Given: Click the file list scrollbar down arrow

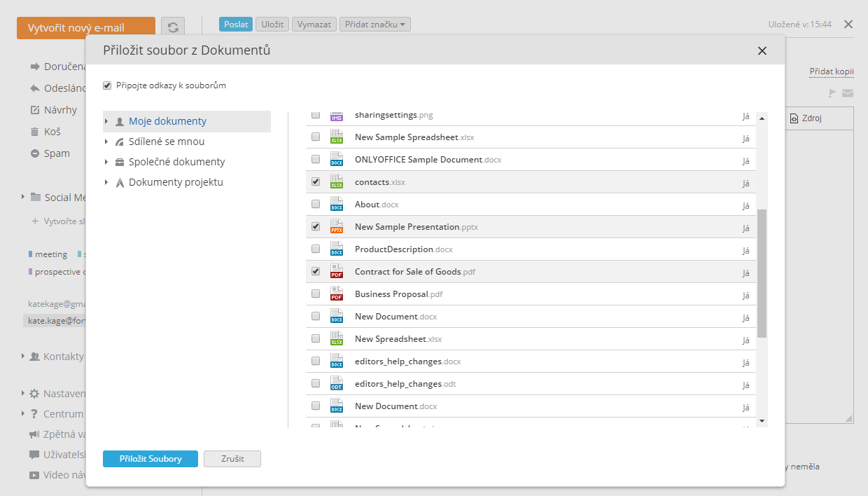Looking at the screenshot, I should coord(762,421).
